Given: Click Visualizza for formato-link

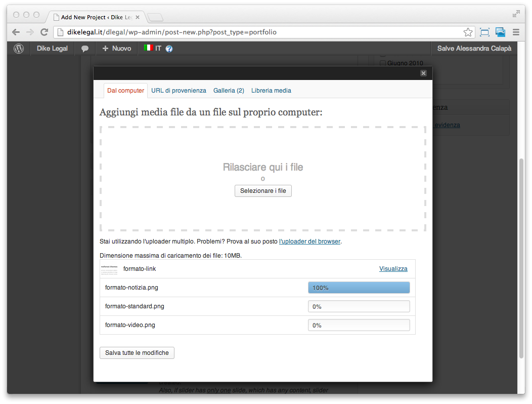Looking at the screenshot, I should [393, 268].
